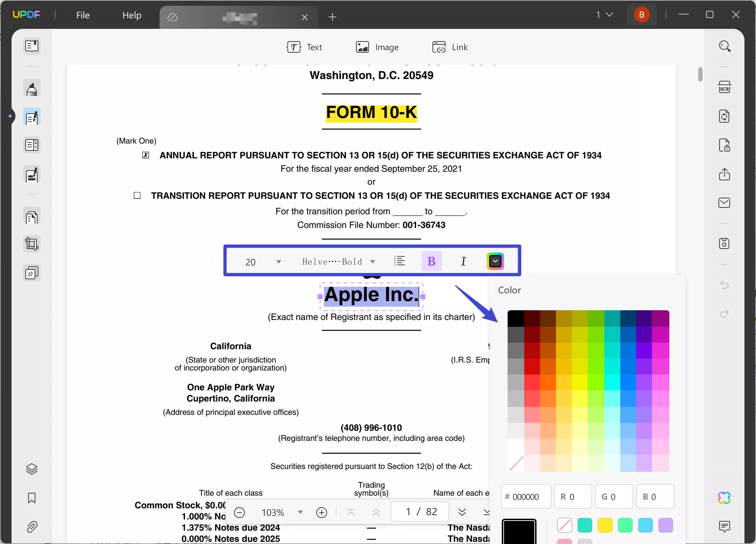This screenshot has height=544, width=756.
Task: Open the text color picker dropdown
Action: [x=495, y=261]
